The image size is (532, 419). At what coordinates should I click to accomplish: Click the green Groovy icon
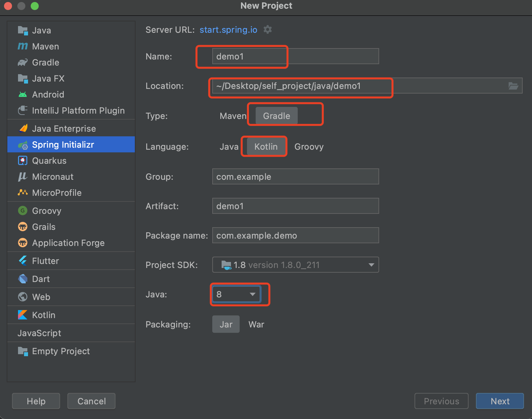(23, 211)
